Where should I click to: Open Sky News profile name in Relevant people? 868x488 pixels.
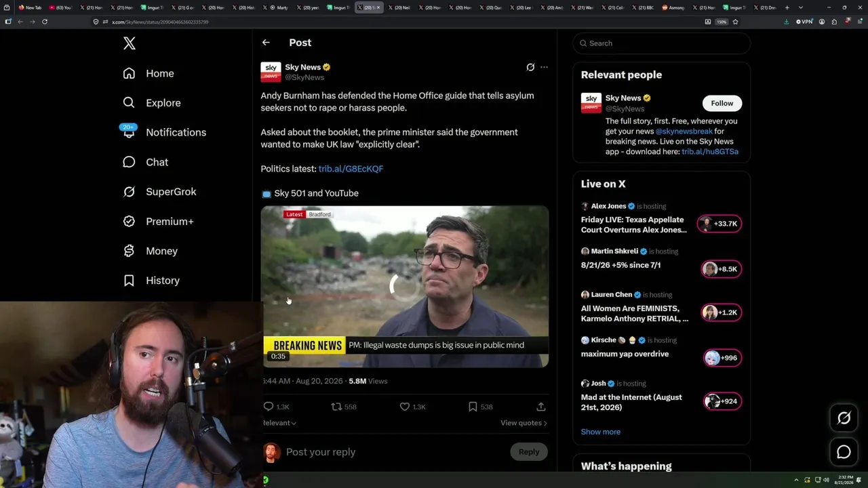point(623,98)
